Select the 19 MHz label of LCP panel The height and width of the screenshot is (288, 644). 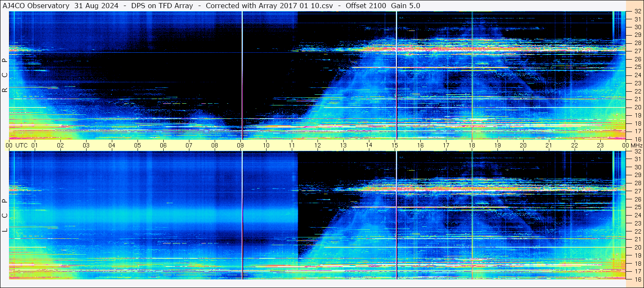(x=637, y=255)
